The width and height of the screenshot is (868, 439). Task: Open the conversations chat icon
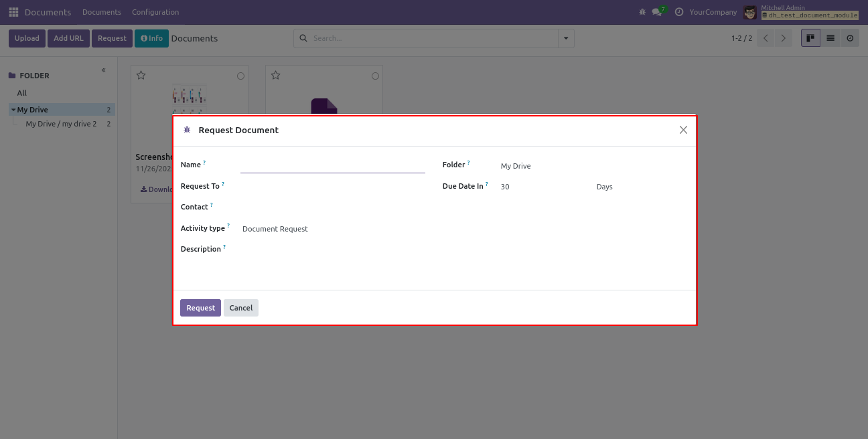tap(656, 12)
